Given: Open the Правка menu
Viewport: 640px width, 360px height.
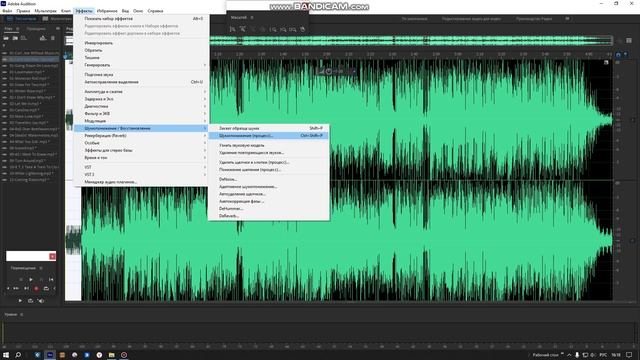Looking at the screenshot, I should point(23,11).
